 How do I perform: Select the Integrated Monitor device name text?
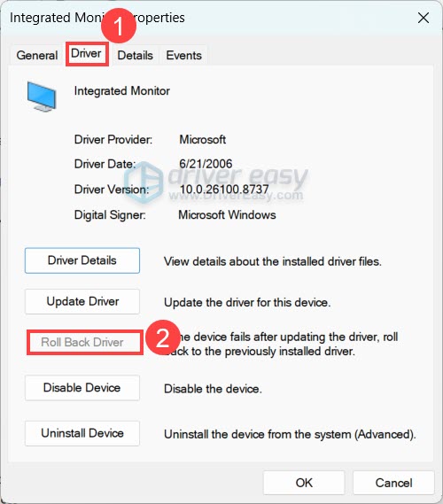[x=122, y=91]
